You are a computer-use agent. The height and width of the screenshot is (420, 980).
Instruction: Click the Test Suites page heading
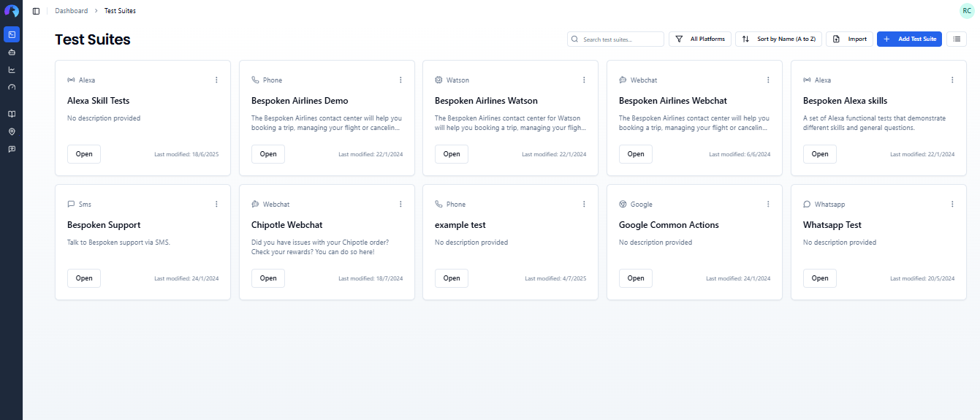93,39
